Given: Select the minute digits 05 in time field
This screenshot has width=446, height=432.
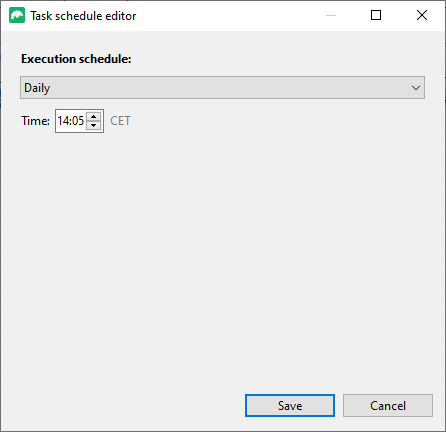Looking at the screenshot, I should (x=77, y=121).
